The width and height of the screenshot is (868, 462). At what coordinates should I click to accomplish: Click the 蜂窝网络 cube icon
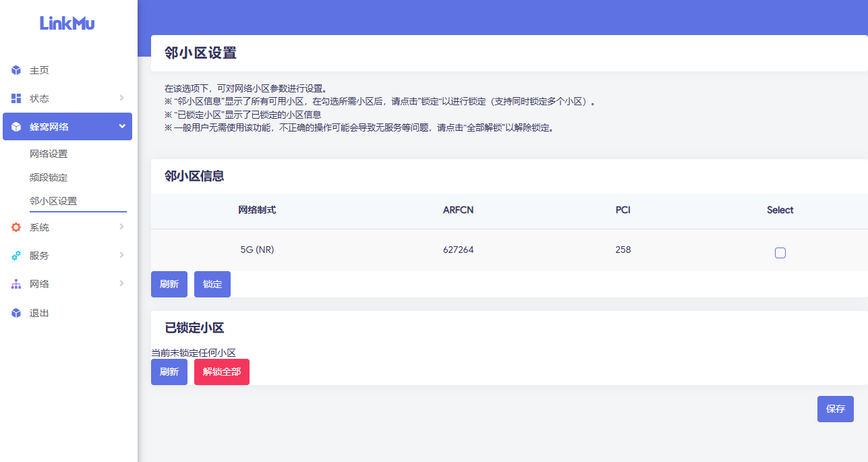[16, 127]
